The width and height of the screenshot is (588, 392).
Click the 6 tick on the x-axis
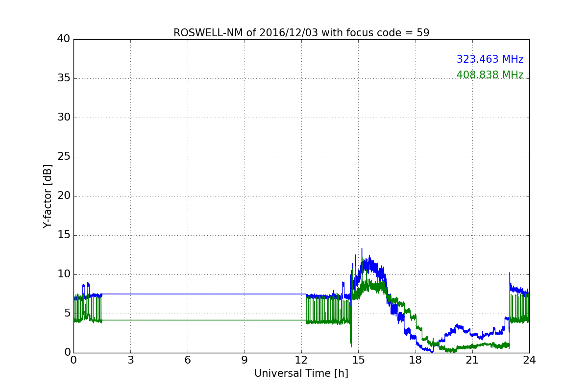(x=187, y=360)
